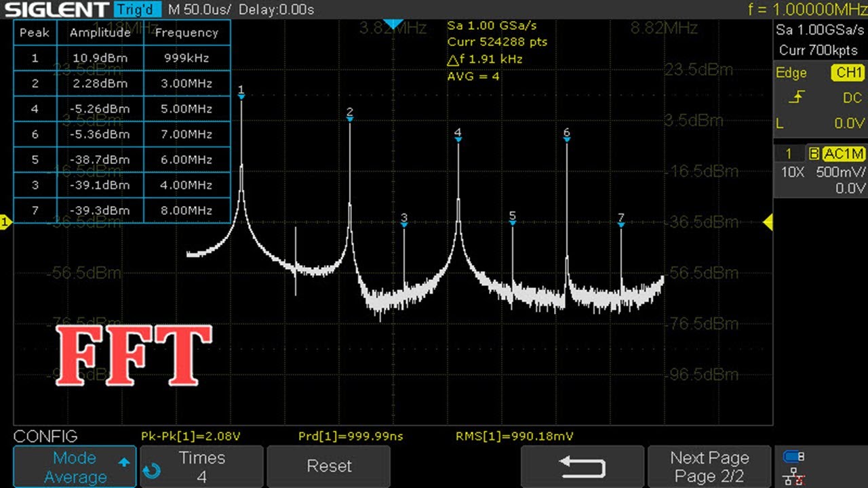
Task: Click peak marker 1 on the spectrum
Action: pyautogui.click(x=241, y=94)
